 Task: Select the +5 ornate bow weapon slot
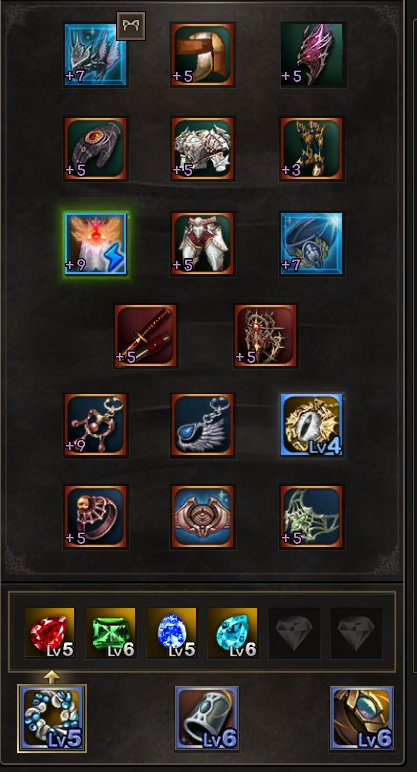click(265, 336)
